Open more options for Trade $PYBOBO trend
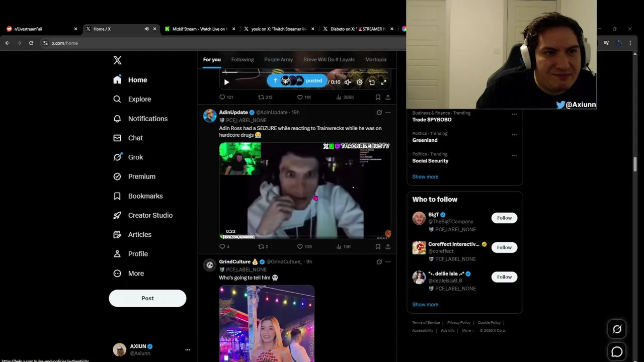The height and width of the screenshot is (362, 644). (x=514, y=114)
